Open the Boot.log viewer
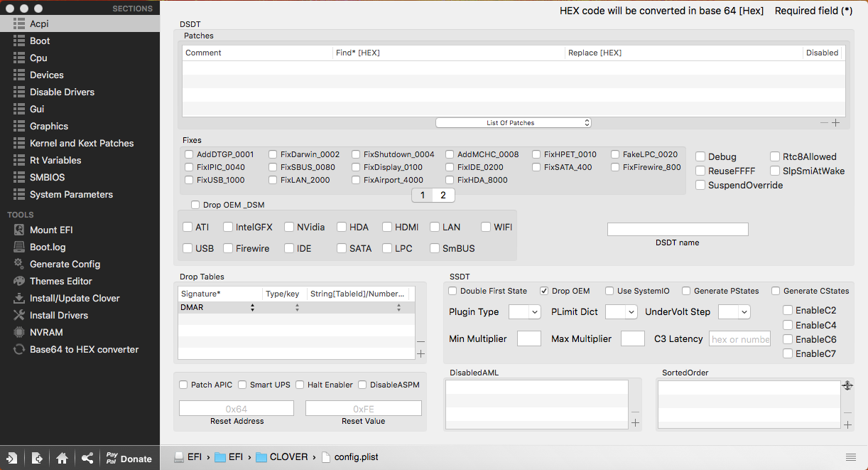Screen dimensions: 868x470 (48, 247)
